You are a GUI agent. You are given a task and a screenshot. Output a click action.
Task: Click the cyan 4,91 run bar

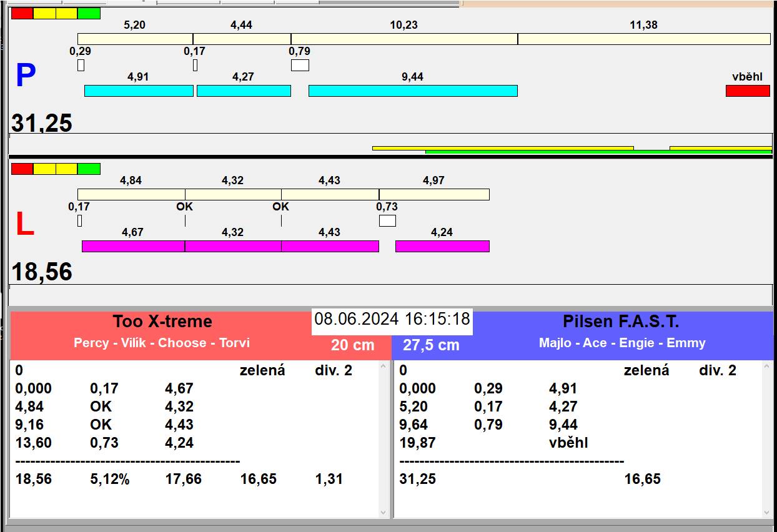coord(139,91)
